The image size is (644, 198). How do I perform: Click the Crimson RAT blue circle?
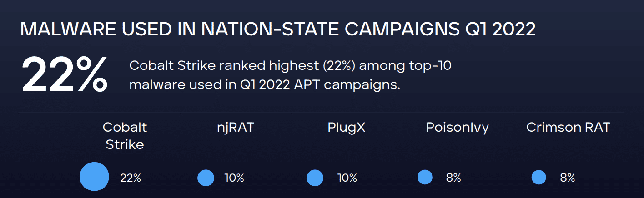coord(538,178)
